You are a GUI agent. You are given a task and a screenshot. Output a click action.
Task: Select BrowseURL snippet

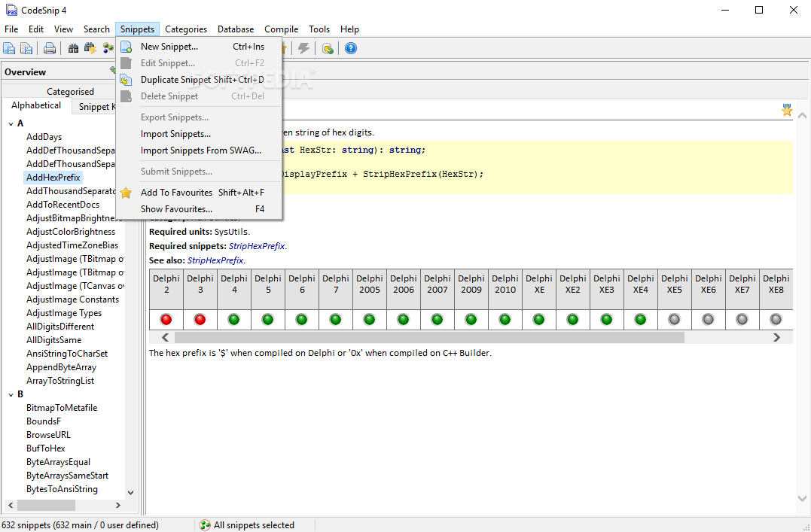pos(49,435)
